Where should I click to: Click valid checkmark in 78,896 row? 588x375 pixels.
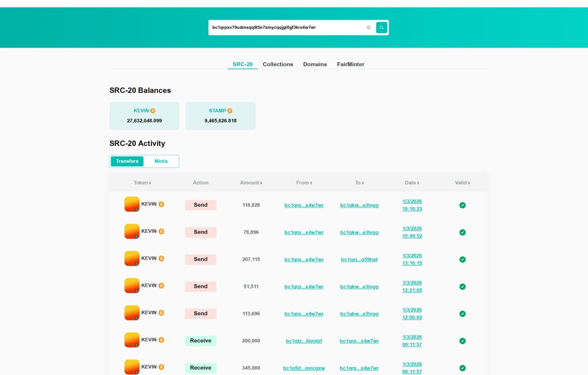(x=462, y=233)
